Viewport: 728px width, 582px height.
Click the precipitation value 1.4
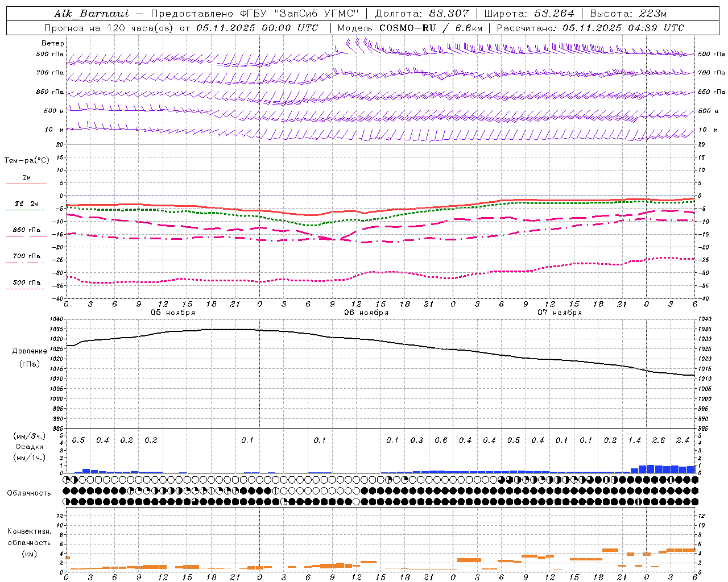coord(634,440)
